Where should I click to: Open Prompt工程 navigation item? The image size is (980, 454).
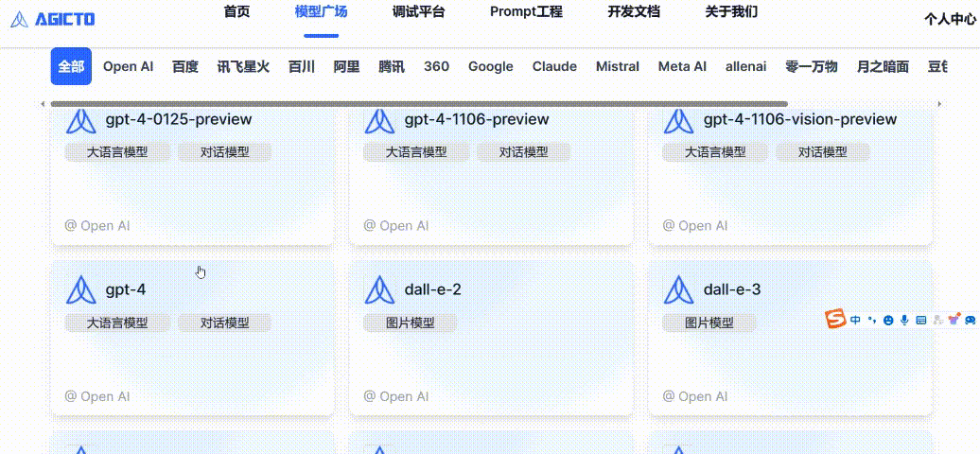[x=526, y=12]
